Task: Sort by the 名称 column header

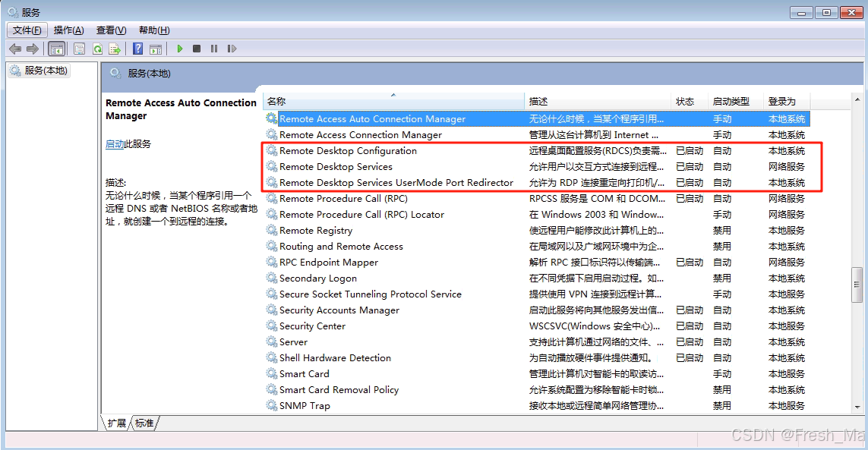Action: click(393, 101)
